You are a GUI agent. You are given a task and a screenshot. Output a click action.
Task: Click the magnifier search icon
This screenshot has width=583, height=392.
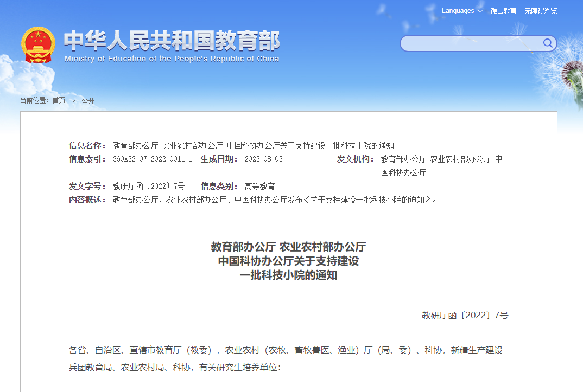(548, 43)
